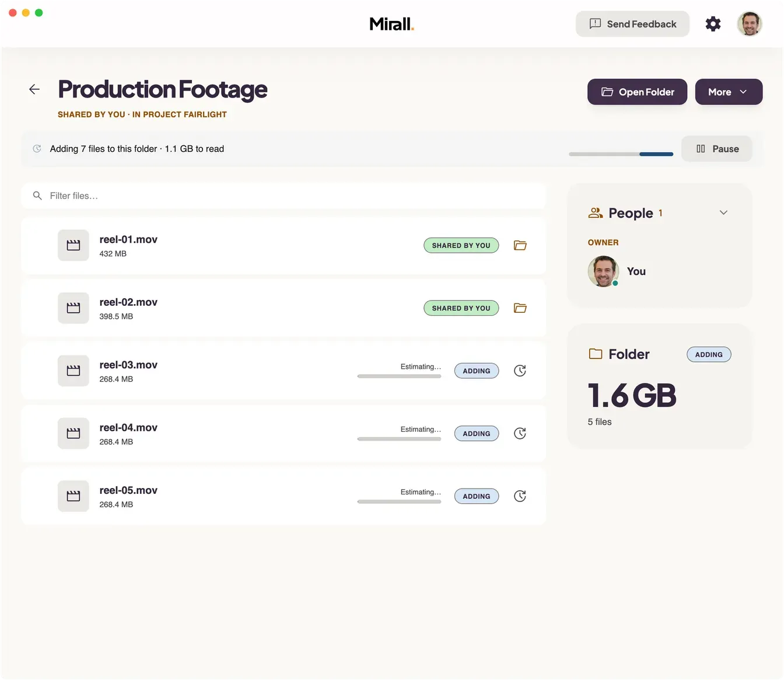
Task: Select file name reel-04.mov
Action: (128, 427)
